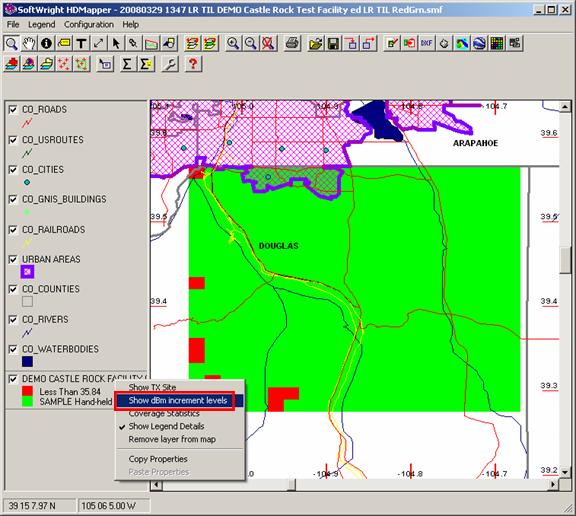Click the colored grid palette icon
Image resolution: width=576 pixels, height=516 pixels.
click(497, 43)
